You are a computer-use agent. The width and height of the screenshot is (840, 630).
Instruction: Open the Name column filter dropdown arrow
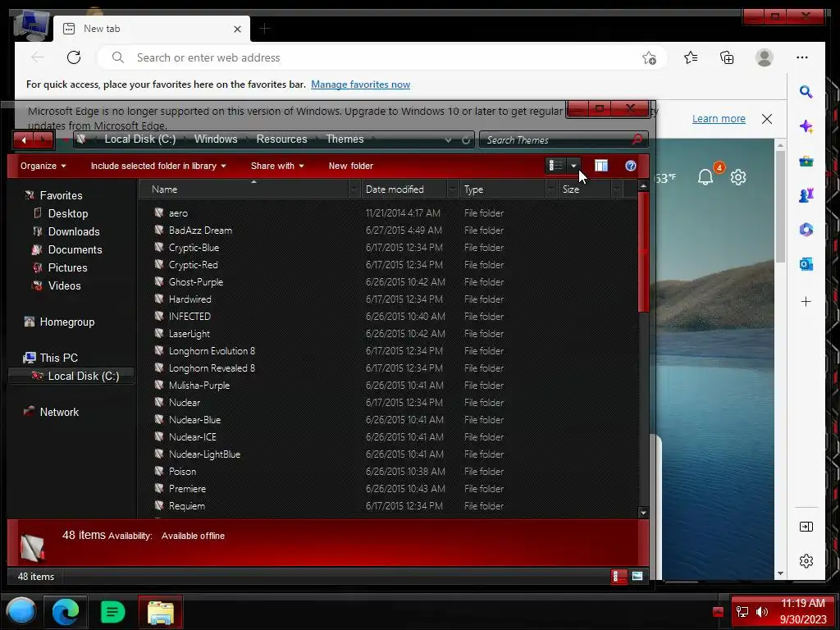pyautogui.click(x=354, y=189)
